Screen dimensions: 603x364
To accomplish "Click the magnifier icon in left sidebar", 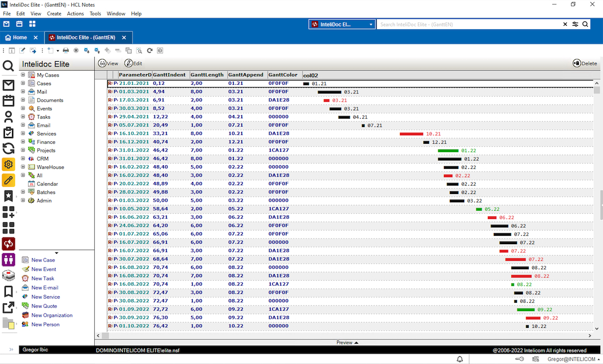I will click(x=8, y=66).
